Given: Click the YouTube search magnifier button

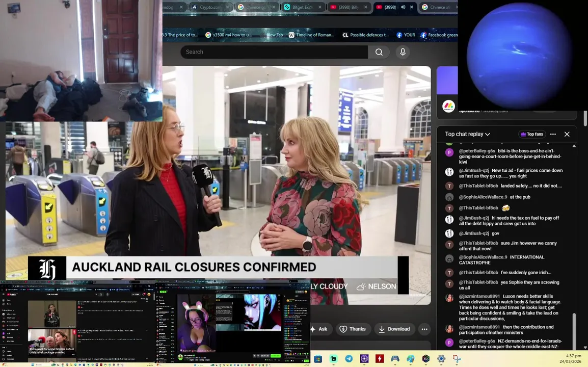Looking at the screenshot, I should pyautogui.click(x=379, y=52).
